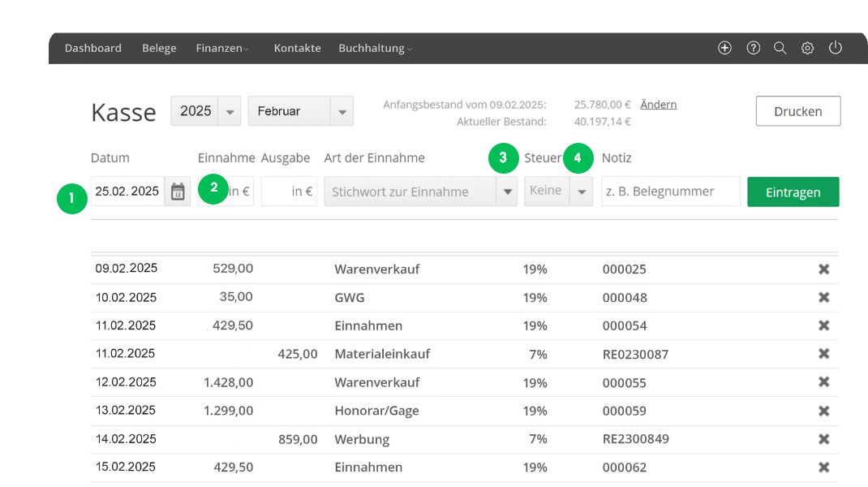Expand the Februar month dropdown

[x=342, y=111]
